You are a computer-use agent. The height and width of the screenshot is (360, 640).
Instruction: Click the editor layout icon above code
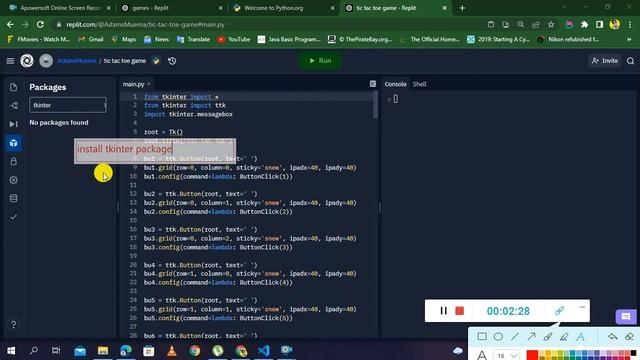click(373, 84)
